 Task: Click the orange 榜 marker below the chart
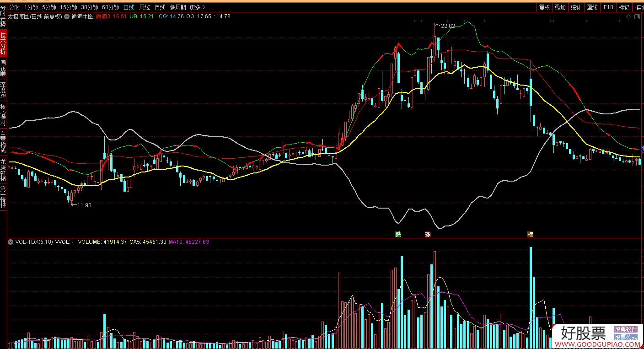pos(530,234)
